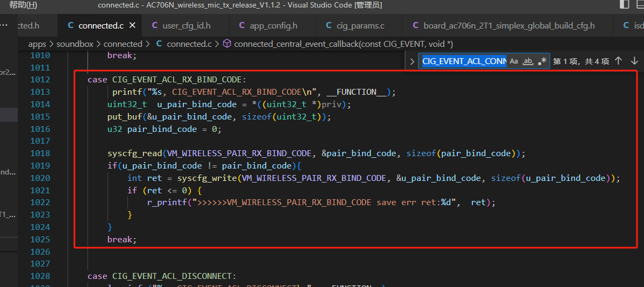Select line number 1014 in the gutter
The width and height of the screenshot is (644, 287).
[40, 104]
